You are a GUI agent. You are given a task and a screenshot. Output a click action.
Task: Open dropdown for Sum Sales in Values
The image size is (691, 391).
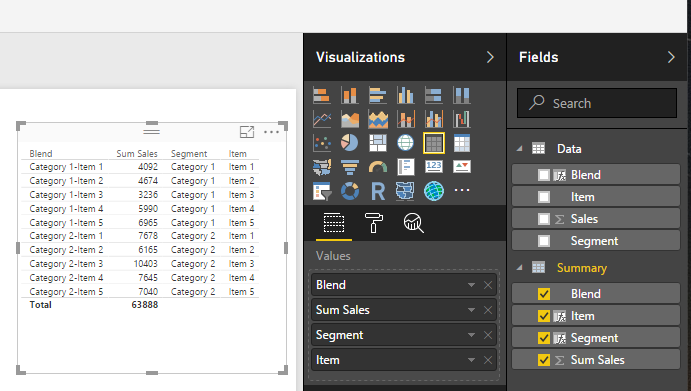click(471, 310)
